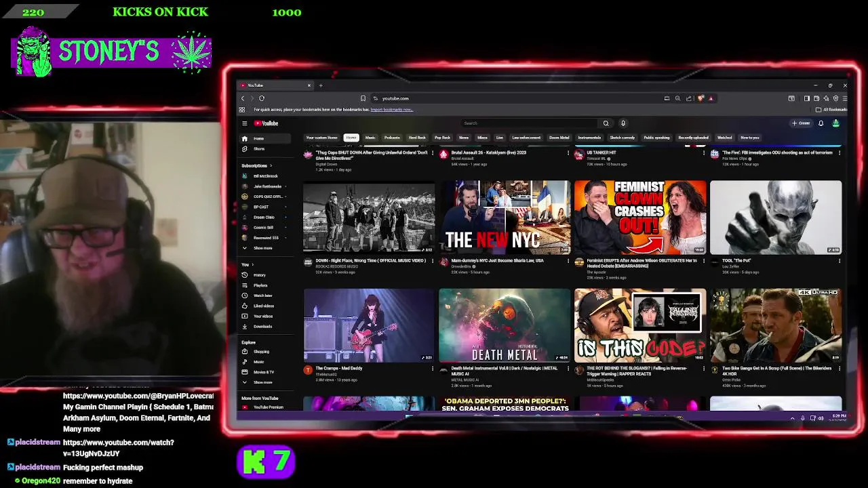The image size is (868, 488).
Task: Open the Feminist Clown Crashes Out thumbnail
Action: (x=640, y=217)
